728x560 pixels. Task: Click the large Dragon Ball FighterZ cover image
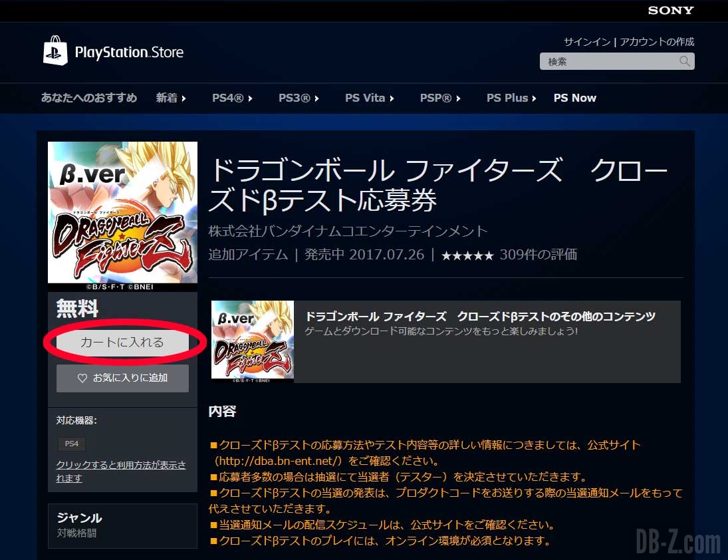tap(122, 216)
